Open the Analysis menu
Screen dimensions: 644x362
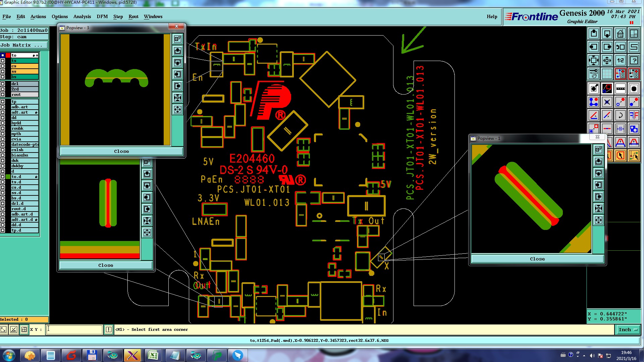point(82,16)
